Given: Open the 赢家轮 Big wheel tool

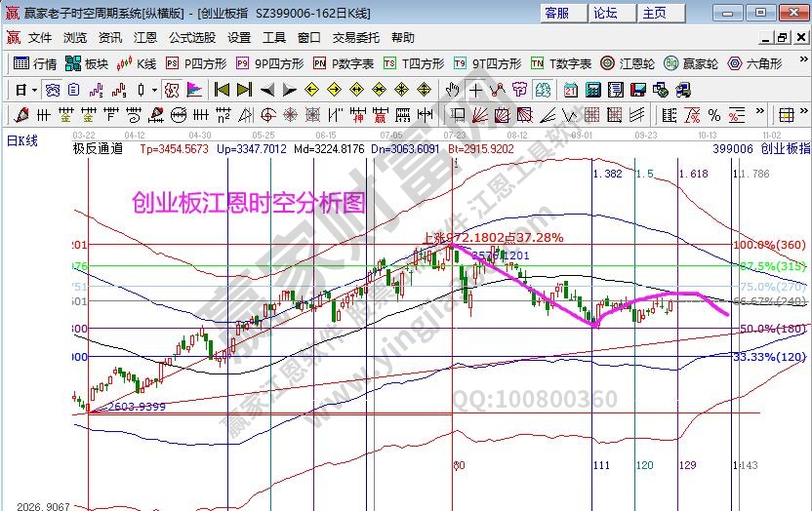Looking at the screenshot, I should pos(690,64).
